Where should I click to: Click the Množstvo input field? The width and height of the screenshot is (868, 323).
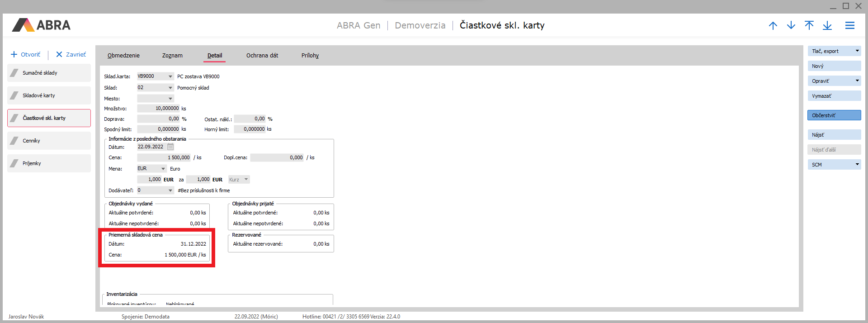[159, 109]
